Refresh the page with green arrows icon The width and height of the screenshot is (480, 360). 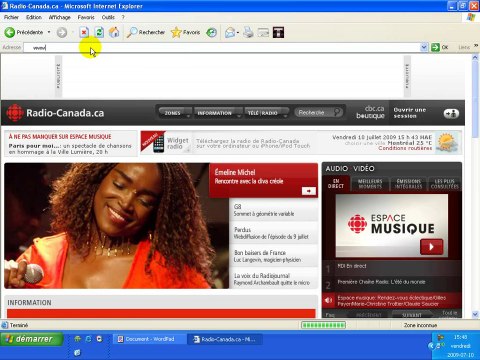[99, 32]
